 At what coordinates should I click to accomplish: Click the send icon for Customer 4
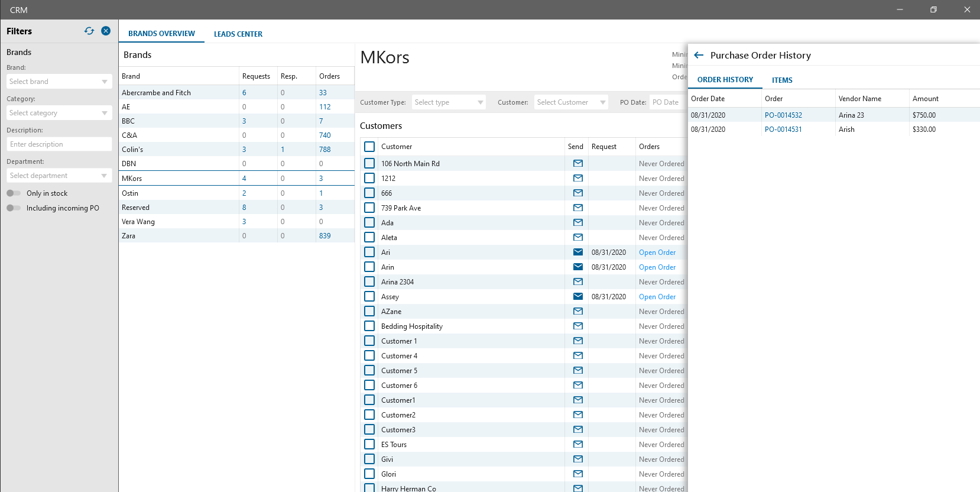pyautogui.click(x=578, y=355)
